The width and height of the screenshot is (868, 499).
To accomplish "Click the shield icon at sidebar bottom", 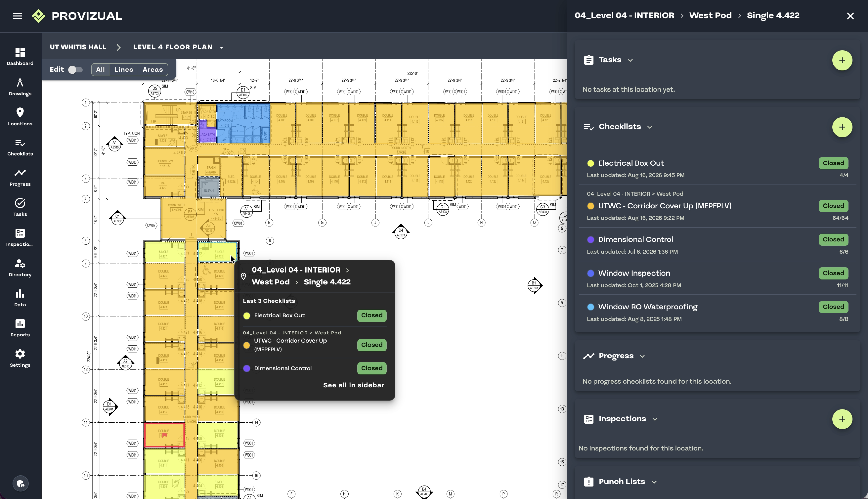I will click(x=20, y=484).
